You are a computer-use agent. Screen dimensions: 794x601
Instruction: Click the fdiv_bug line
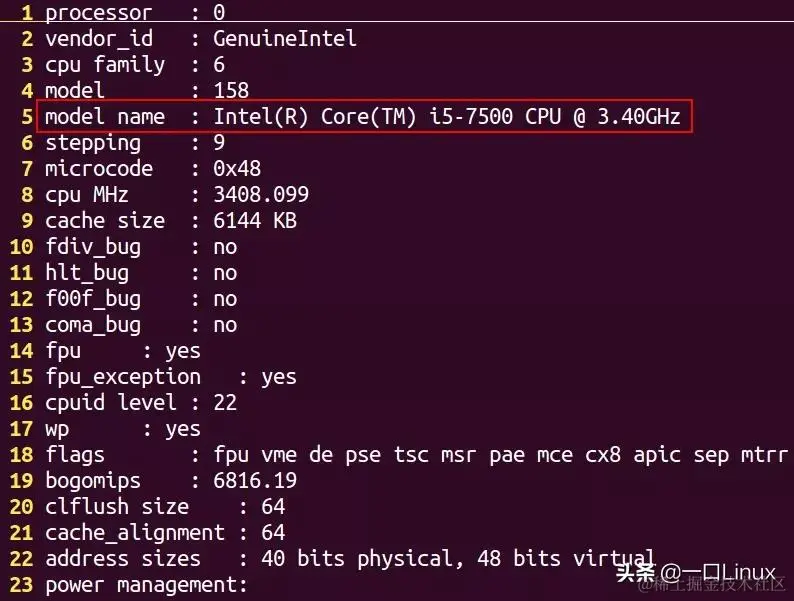tap(141, 247)
